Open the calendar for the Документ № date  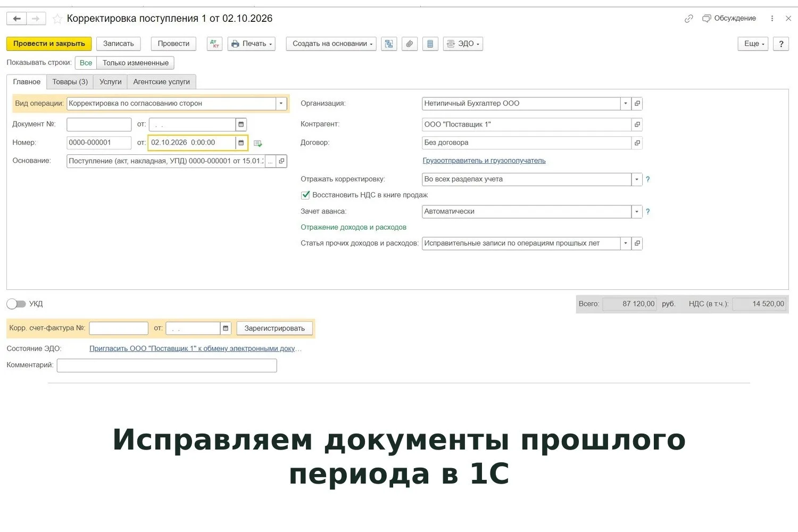241,124
